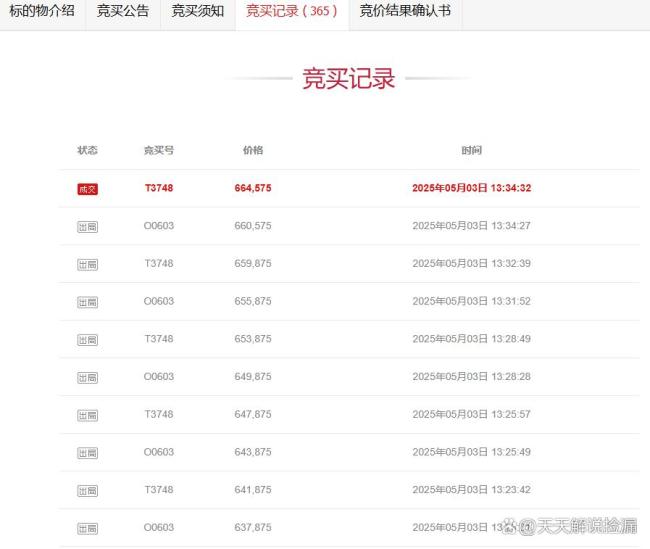Click the timestamp ending 13:25:57

coord(472,415)
